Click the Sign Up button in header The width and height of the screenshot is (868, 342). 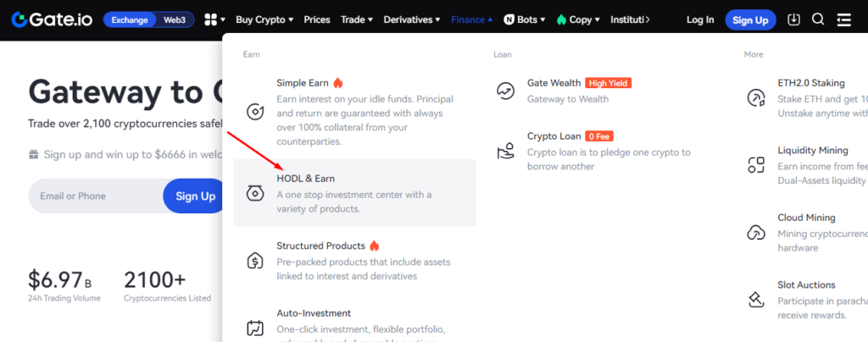coord(751,19)
